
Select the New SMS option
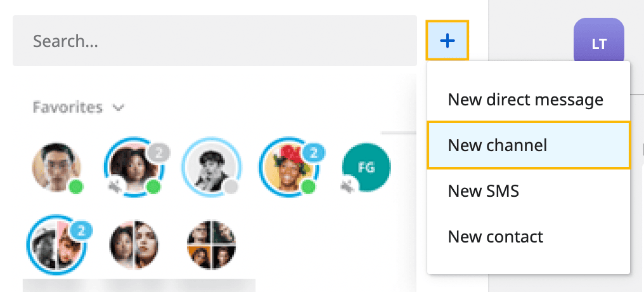pyautogui.click(x=483, y=190)
